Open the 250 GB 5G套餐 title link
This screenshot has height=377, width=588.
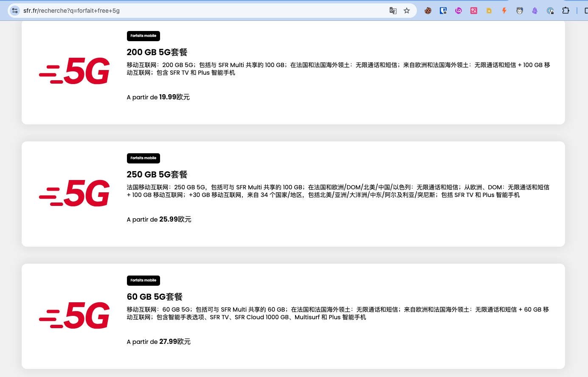pos(157,174)
